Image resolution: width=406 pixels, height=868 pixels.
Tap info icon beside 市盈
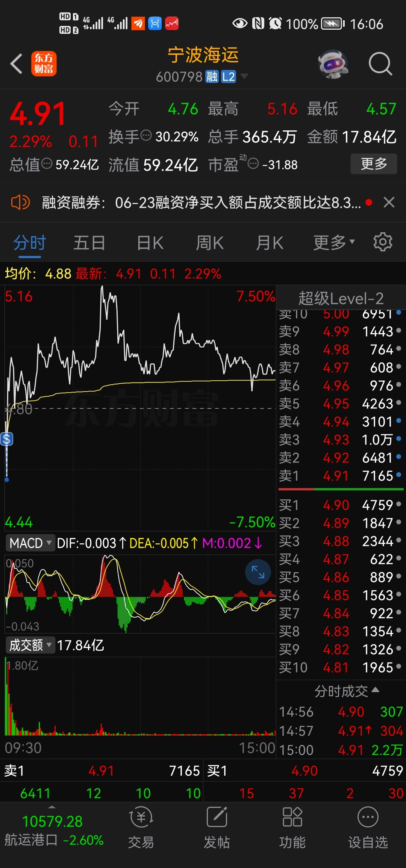tap(254, 163)
